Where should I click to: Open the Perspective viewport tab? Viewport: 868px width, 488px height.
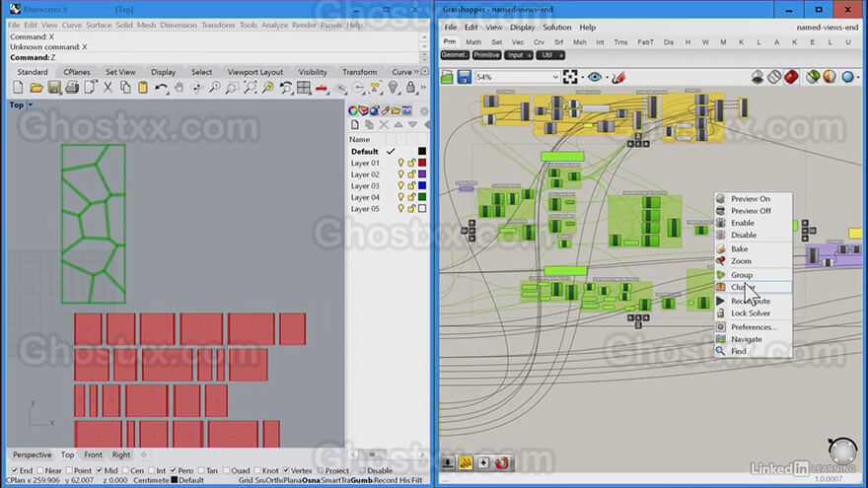click(x=33, y=454)
